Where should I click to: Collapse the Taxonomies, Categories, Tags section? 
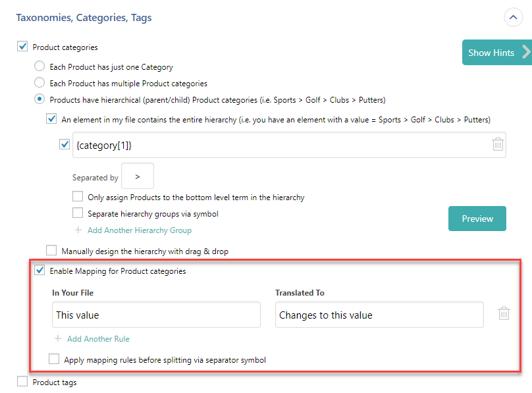coord(513,18)
